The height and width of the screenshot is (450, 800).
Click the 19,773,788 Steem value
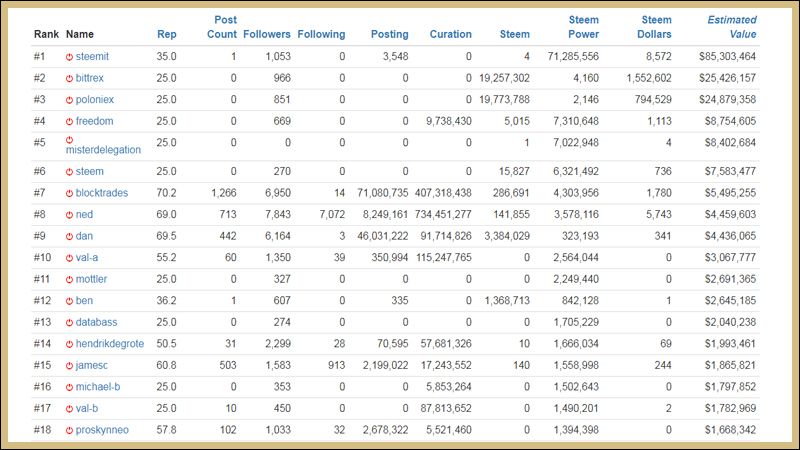504,99
